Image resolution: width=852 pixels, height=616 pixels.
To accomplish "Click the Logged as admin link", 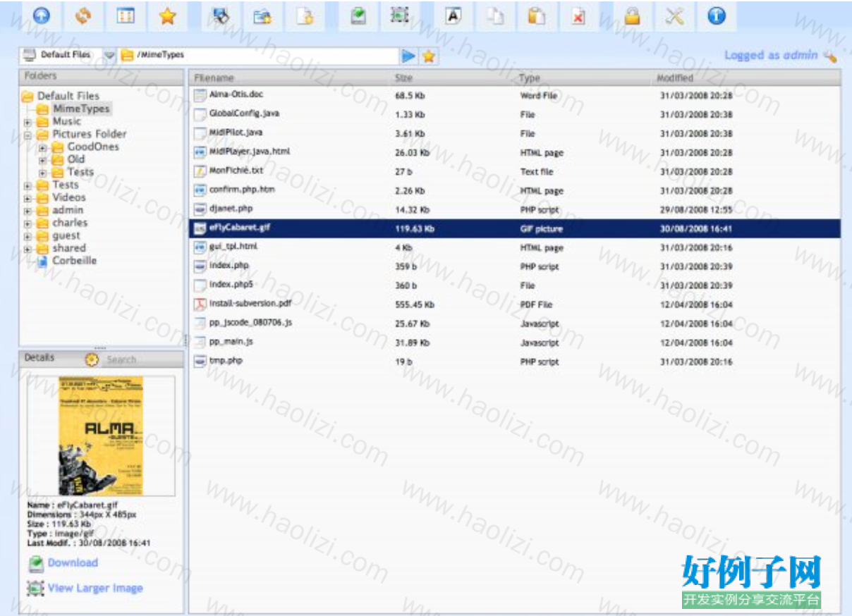I will point(771,55).
